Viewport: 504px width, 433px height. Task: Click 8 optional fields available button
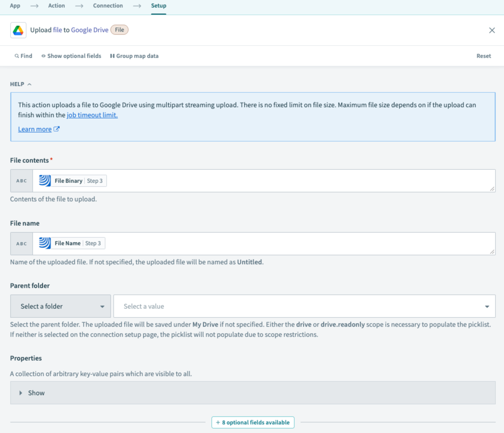point(253,422)
